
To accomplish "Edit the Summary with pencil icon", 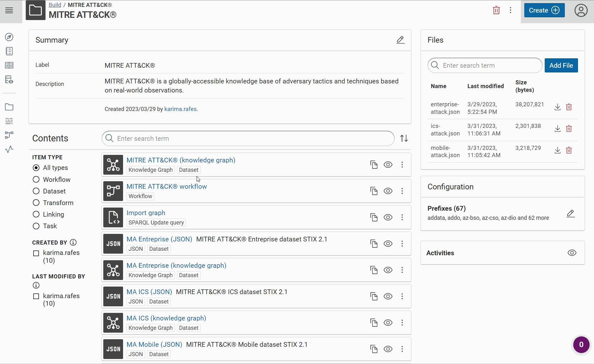I will click(x=400, y=40).
